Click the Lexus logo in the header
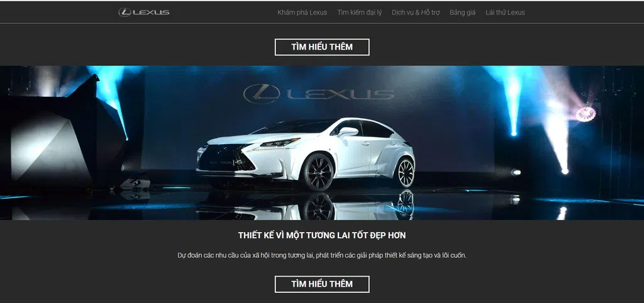The width and height of the screenshot is (644, 303). tap(144, 13)
